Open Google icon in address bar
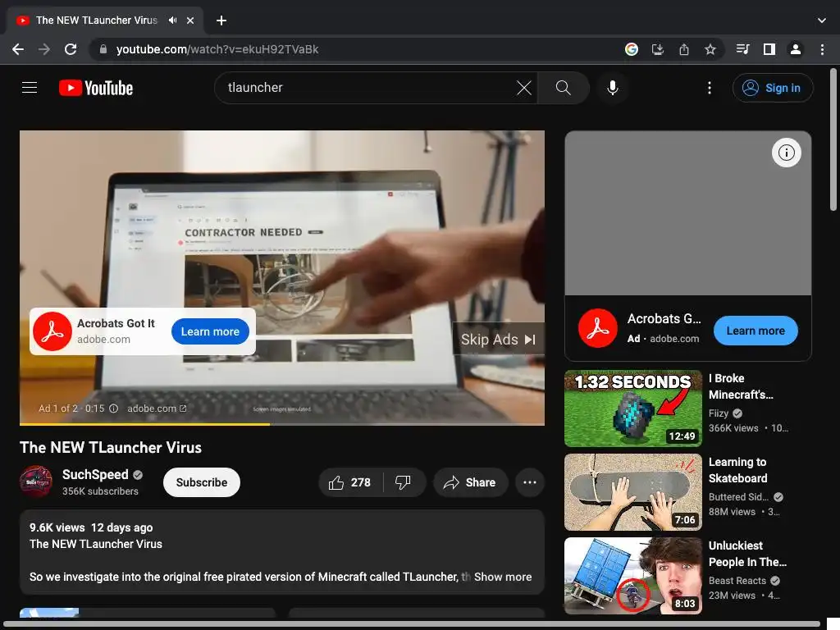The width and height of the screenshot is (840, 630). coord(632,49)
